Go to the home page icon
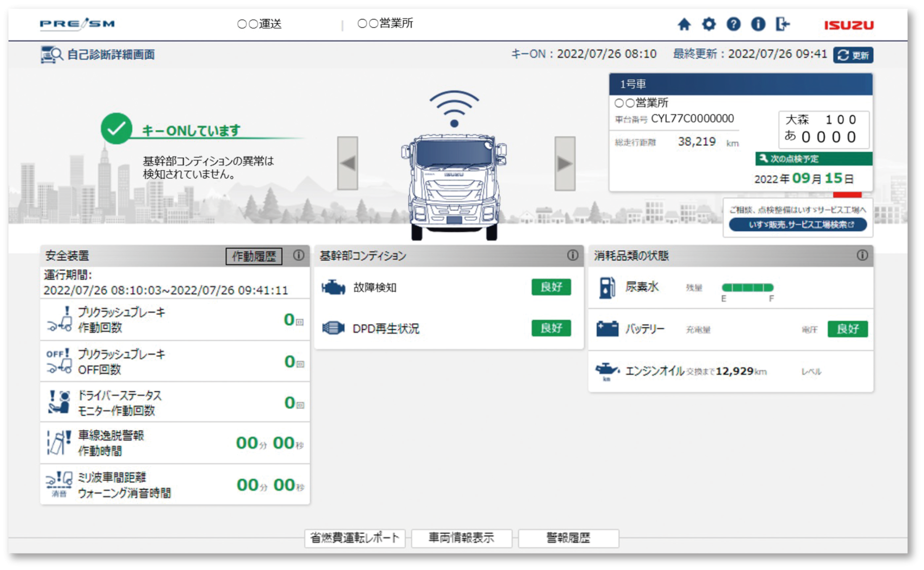Image resolution: width=924 pixels, height=570 pixels. (684, 24)
